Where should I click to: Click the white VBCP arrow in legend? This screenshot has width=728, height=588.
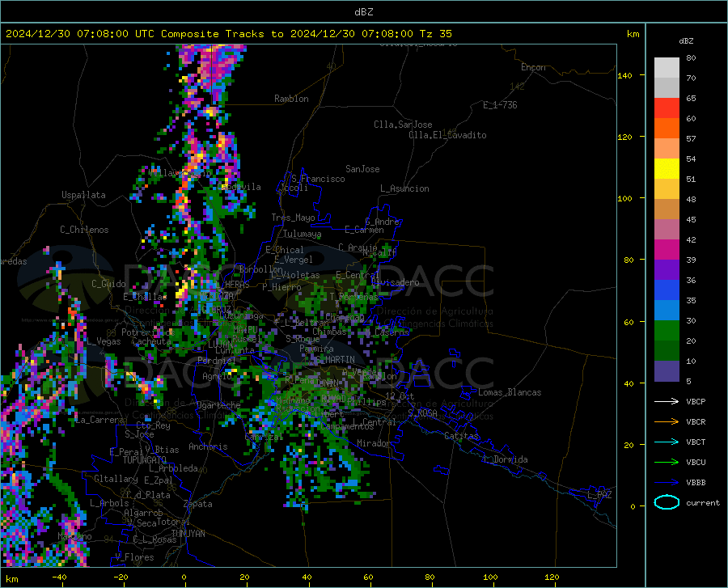click(667, 401)
